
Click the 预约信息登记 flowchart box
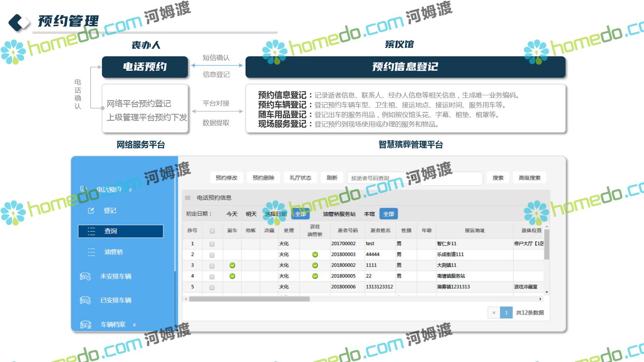tap(405, 67)
